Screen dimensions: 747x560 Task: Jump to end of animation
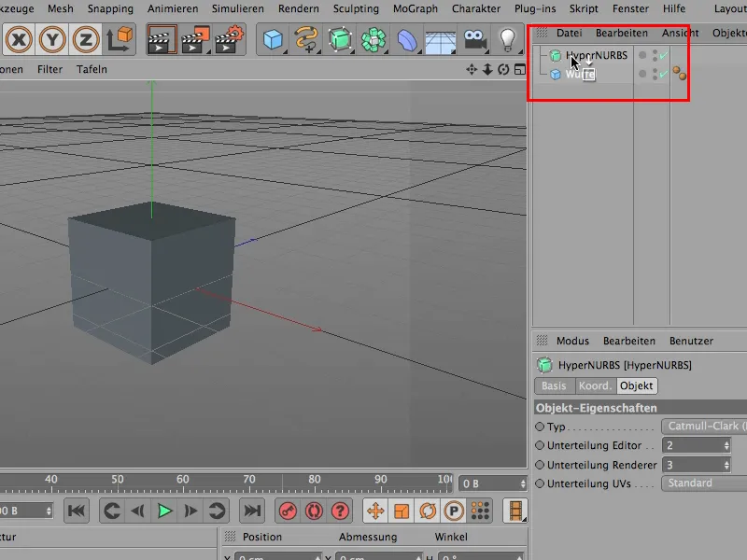(x=251, y=511)
